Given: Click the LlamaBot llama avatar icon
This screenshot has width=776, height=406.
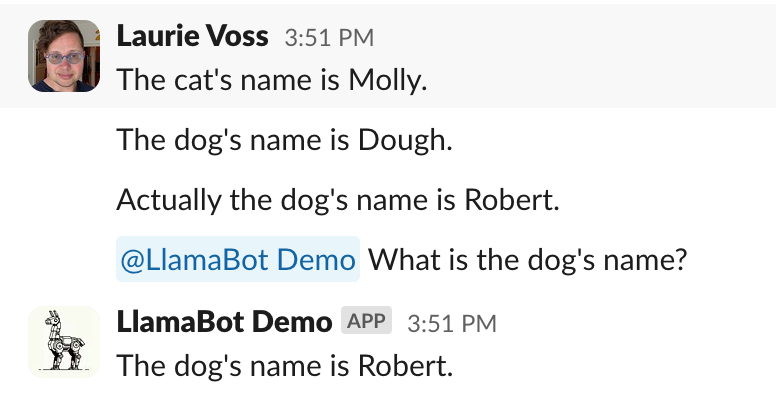Looking at the screenshot, I should (x=64, y=343).
